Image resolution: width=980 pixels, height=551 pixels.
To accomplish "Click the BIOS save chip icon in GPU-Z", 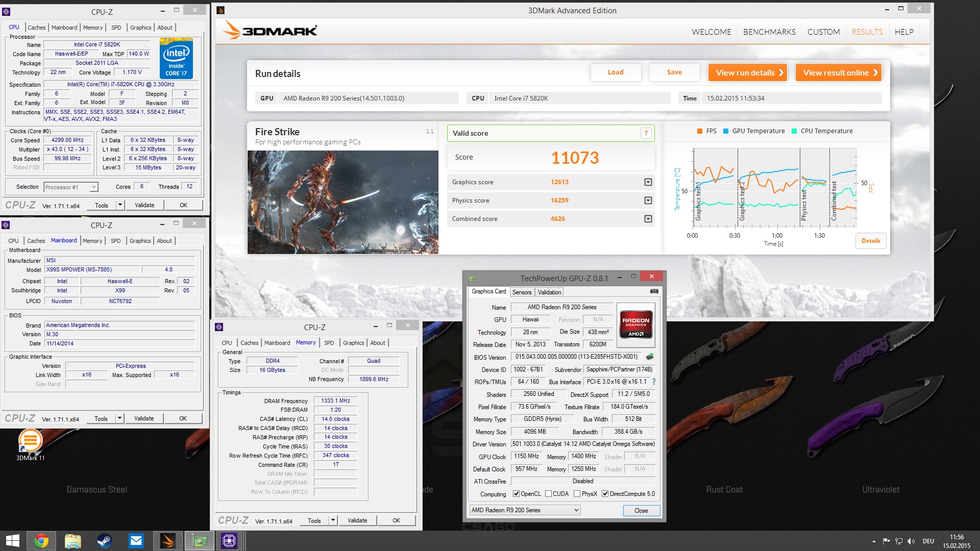I will coord(650,357).
